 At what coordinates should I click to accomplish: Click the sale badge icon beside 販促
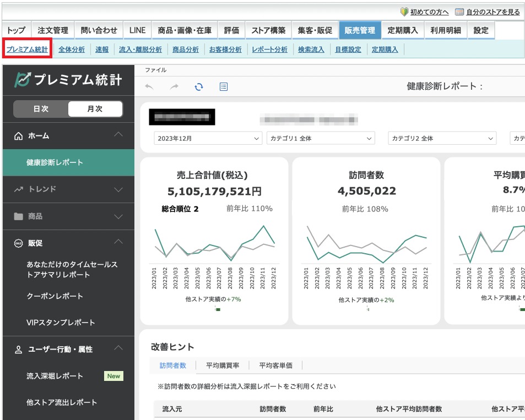18,243
